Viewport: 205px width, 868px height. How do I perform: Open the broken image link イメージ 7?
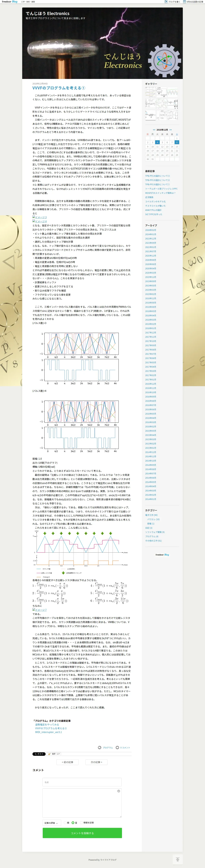pyautogui.click(x=39, y=610)
